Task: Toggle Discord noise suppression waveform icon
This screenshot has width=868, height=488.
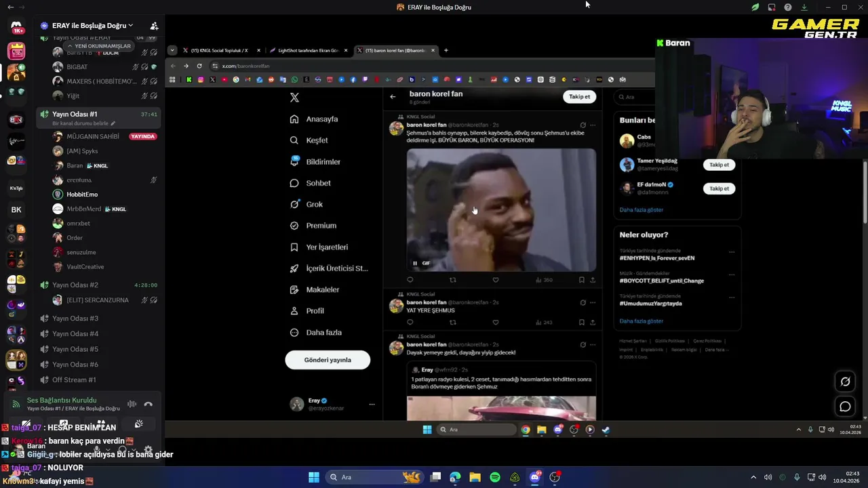Action: pos(132,404)
